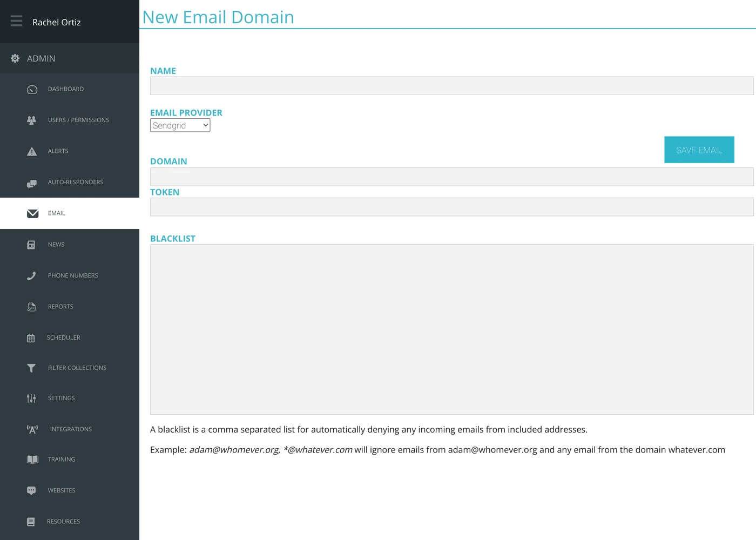This screenshot has width=756, height=540.
Task: Go to Scheduler sidebar label
Action: coord(63,337)
